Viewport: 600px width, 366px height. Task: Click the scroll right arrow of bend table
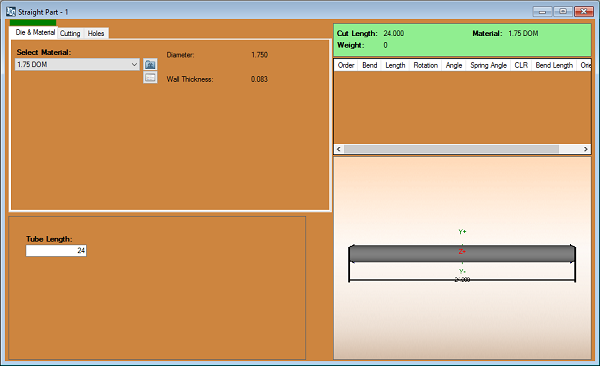(585, 149)
